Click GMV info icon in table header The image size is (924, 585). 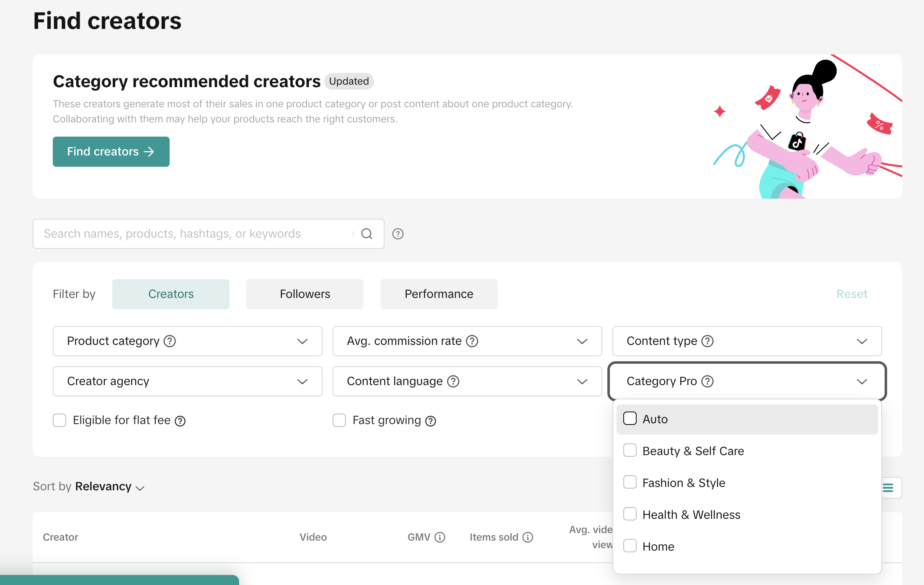point(440,537)
